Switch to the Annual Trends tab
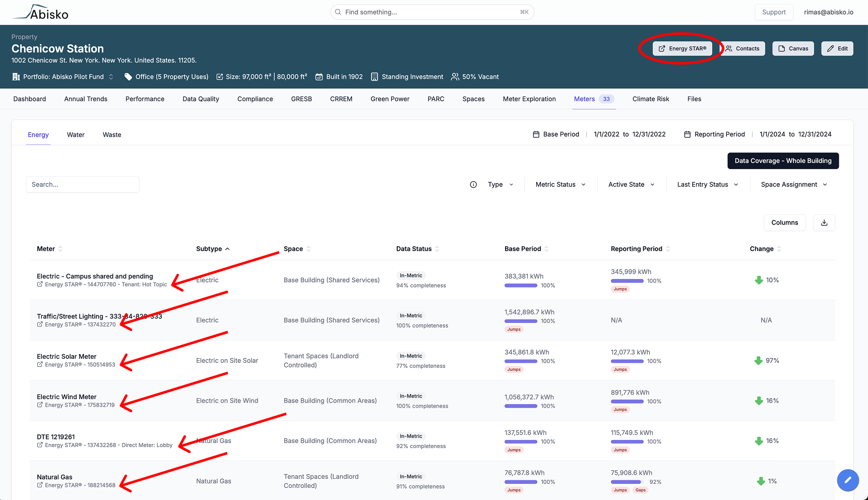This screenshot has height=500, width=868. 86,99
